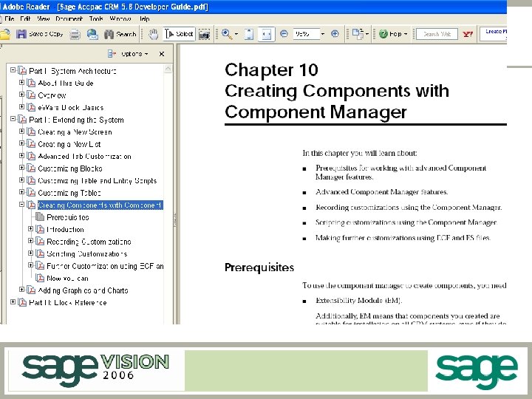The image size is (532, 399).
Task: Open the Document menu
Action: (x=69, y=18)
